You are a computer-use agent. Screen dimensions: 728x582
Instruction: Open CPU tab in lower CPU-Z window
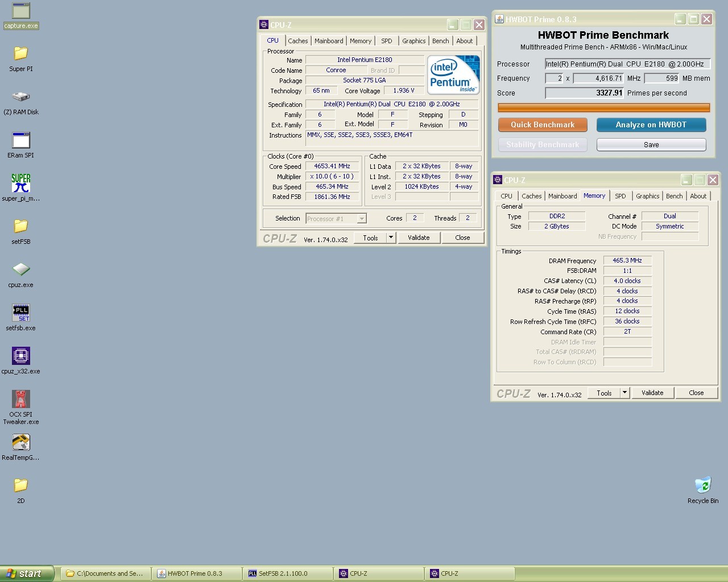(x=507, y=196)
